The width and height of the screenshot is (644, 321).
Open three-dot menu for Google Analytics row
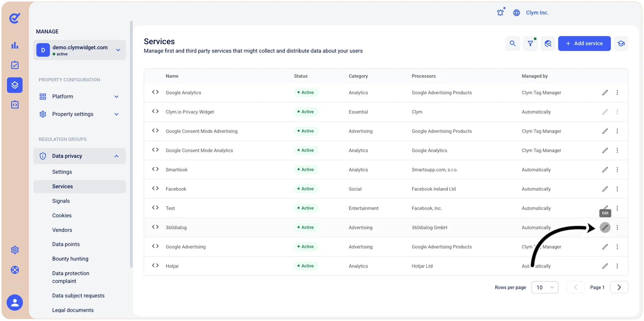[617, 92]
